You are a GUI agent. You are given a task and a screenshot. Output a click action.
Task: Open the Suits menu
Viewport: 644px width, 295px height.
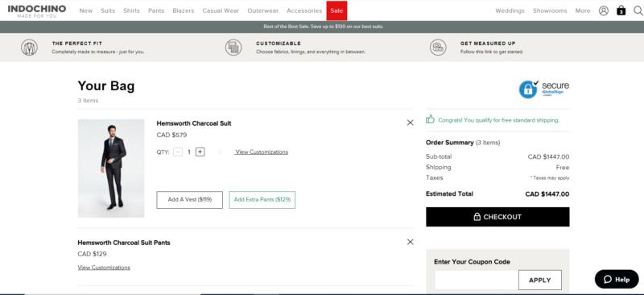108,10
